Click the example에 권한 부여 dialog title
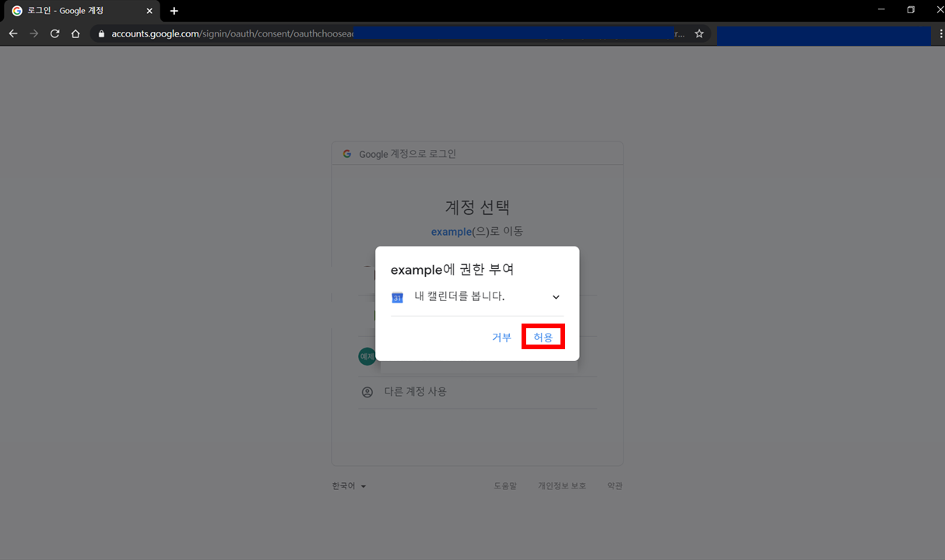The height and width of the screenshot is (560, 945). coord(452,270)
